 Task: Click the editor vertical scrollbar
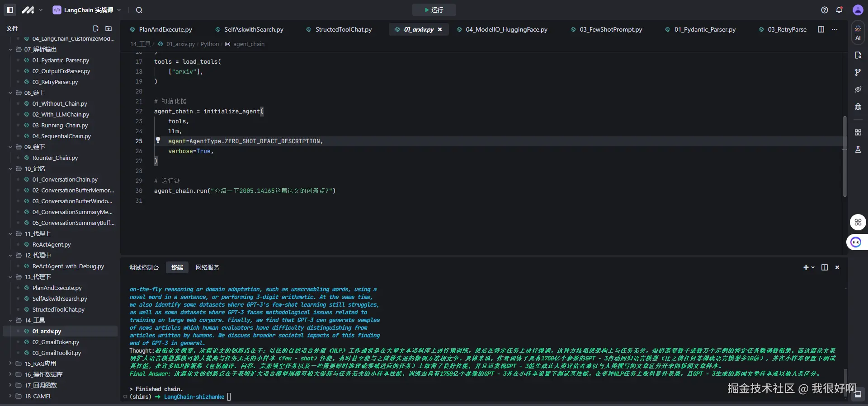click(x=844, y=156)
